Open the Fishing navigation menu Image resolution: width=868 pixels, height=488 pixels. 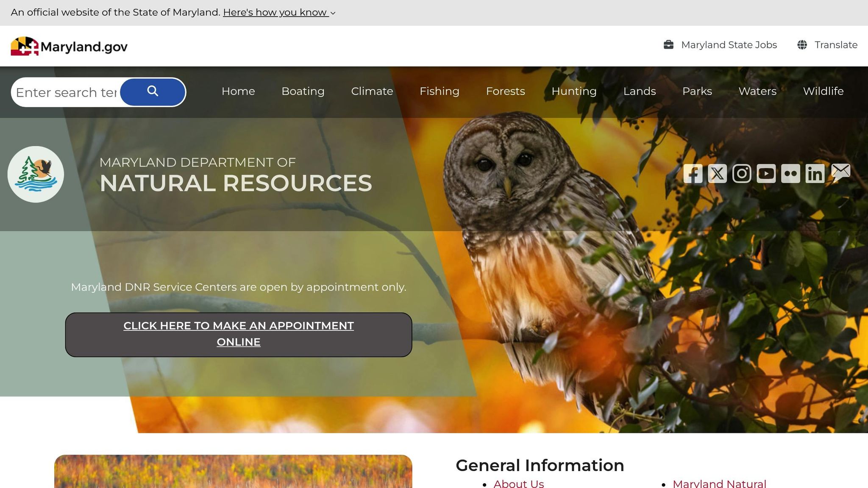(x=439, y=91)
